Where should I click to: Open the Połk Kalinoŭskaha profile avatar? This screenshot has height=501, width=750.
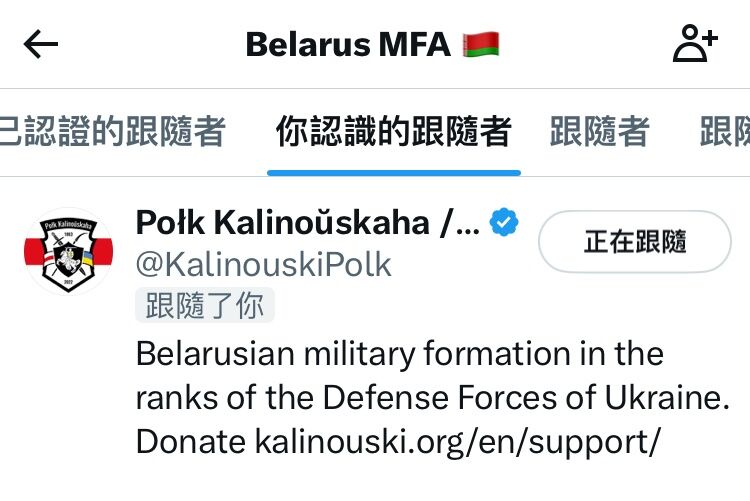tap(68, 251)
